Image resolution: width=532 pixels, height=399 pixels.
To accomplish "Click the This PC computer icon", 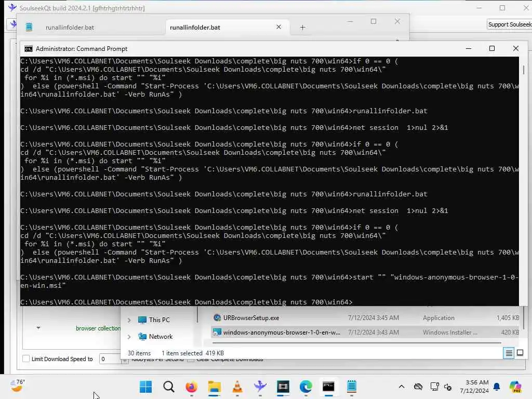I will coord(142,320).
